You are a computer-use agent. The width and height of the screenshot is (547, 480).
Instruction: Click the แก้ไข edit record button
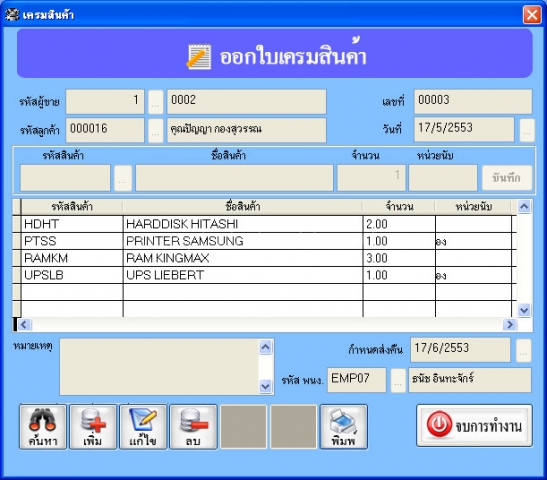(x=143, y=427)
